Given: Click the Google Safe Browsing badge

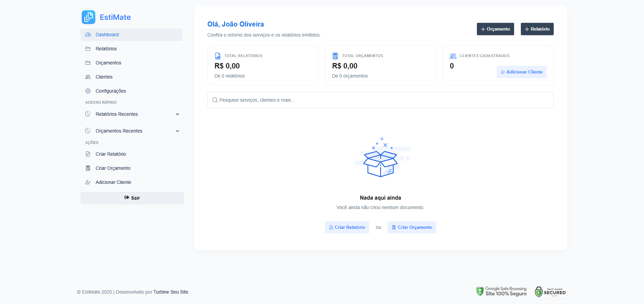Looking at the screenshot, I should click(x=501, y=291).
